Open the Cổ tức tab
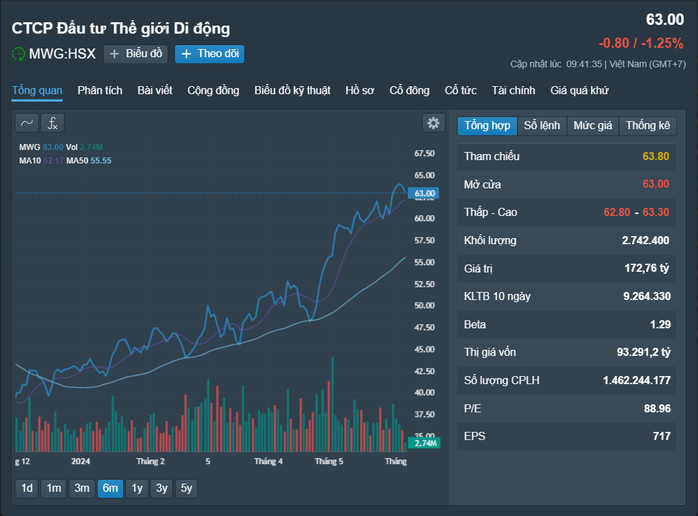This screenshot has width=698, height=516. pyautogui.click(x=460, y=90)
